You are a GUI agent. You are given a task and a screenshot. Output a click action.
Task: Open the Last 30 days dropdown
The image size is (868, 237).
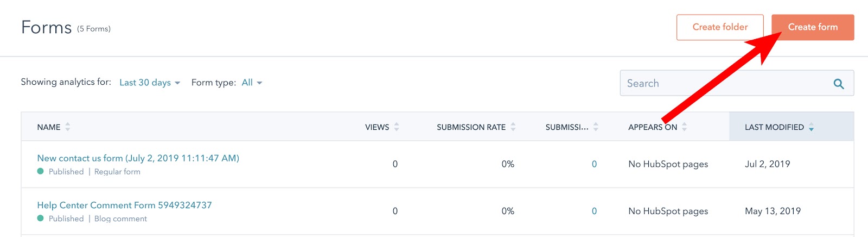point(149,83)
